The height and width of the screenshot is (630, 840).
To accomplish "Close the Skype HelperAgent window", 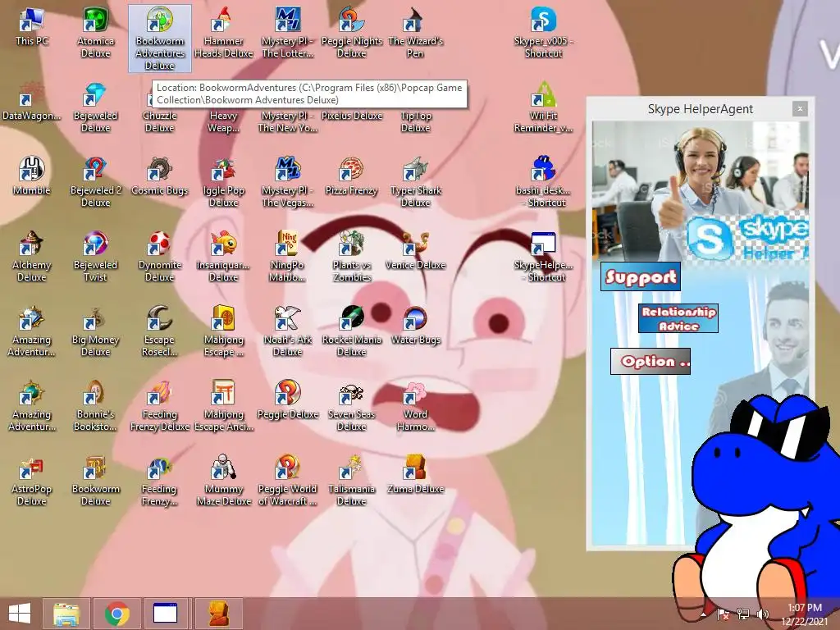I will pyautogui.click(x=800, y=109).
